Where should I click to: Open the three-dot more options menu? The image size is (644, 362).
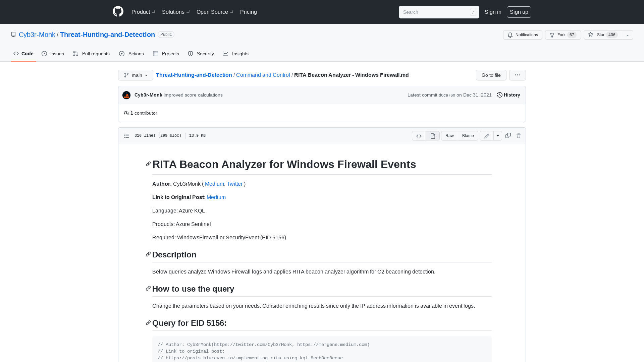coord(518,75)
